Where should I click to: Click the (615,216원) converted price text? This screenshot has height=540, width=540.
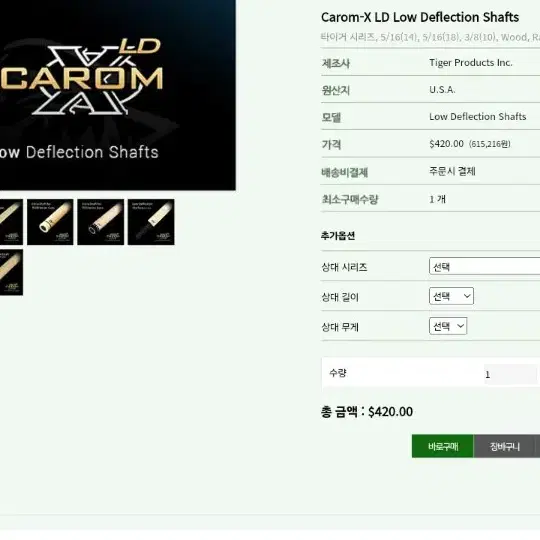pos(489,144)
